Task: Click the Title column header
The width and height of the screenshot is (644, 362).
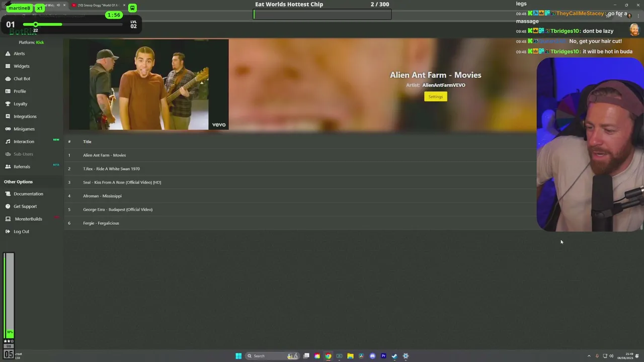Action: [87, 141]
